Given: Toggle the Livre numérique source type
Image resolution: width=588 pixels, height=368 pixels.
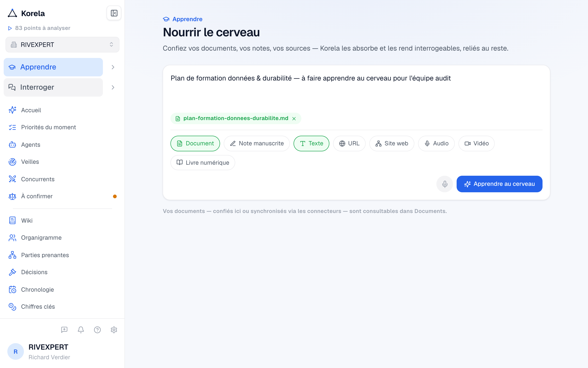Looking at the screenshot, I should pyautogui.click(x=203, y=163).
